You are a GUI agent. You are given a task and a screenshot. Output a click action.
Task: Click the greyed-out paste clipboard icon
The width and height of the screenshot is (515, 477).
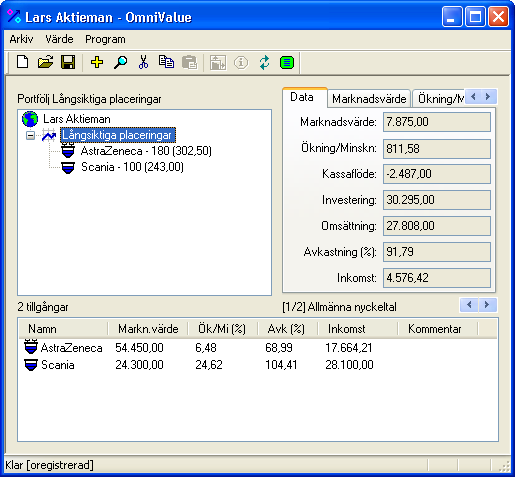point(189,62)
